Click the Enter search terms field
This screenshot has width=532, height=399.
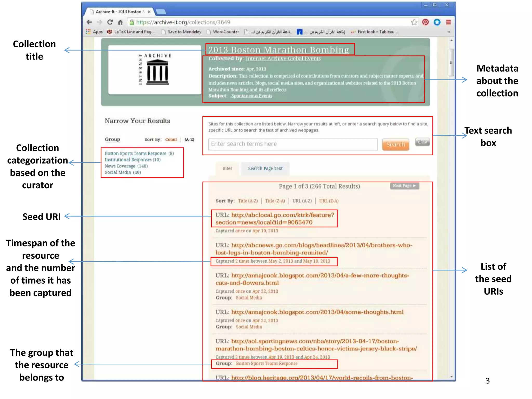tap(293, 144)
